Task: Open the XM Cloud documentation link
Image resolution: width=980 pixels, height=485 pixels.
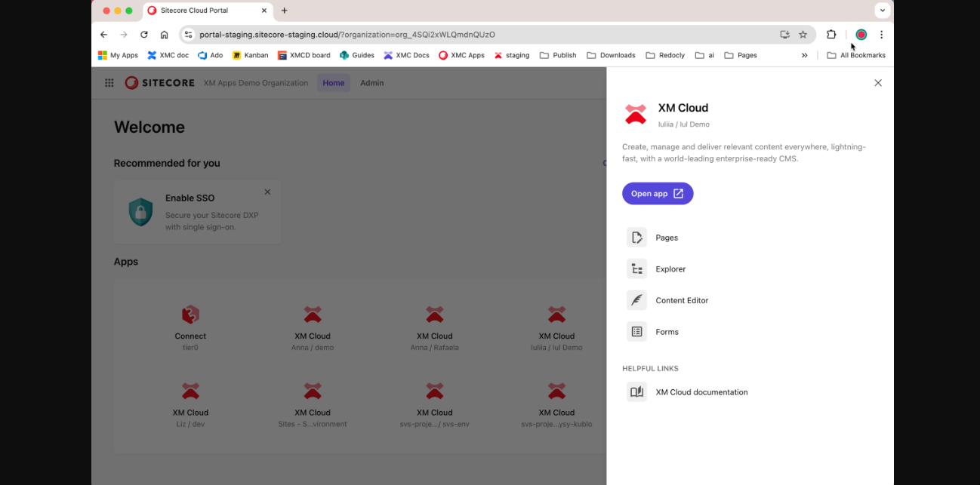Action: pos(701,392)
